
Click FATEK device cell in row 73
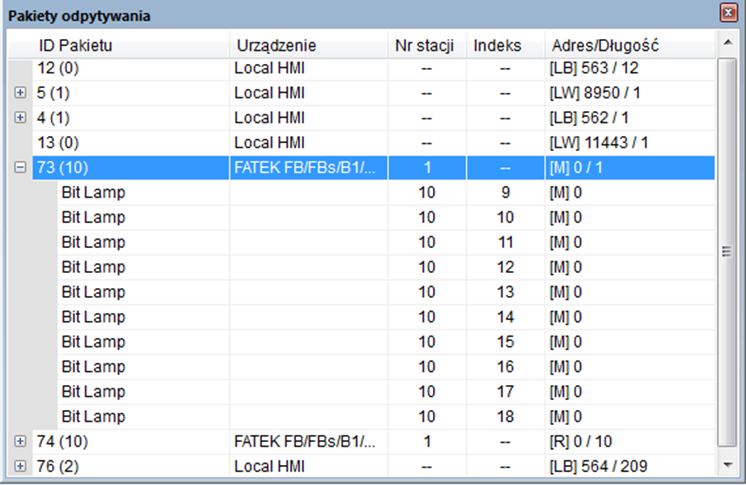click(x=308, y=168)
